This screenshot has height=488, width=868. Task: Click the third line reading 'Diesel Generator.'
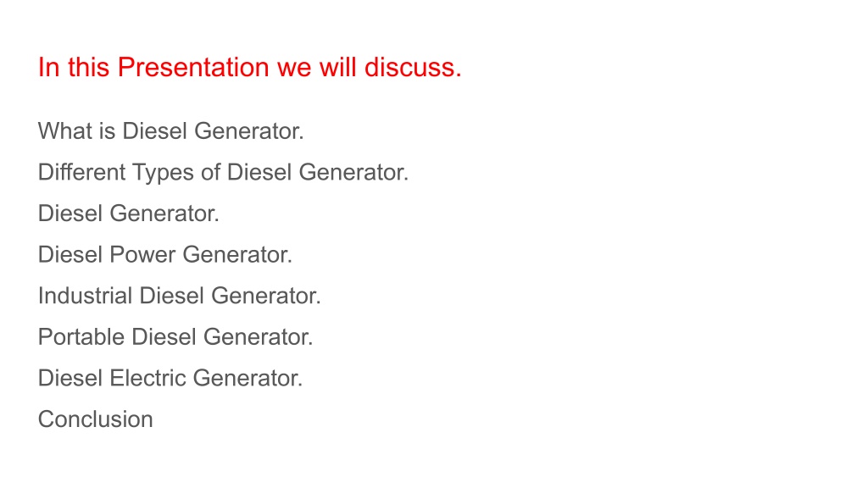[x=129, y=213]
